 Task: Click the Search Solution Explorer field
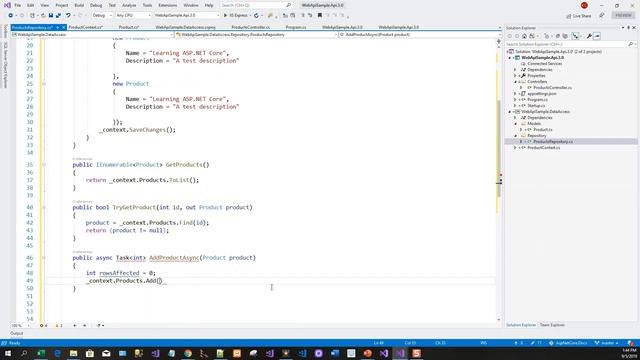[x=567, y=44]
